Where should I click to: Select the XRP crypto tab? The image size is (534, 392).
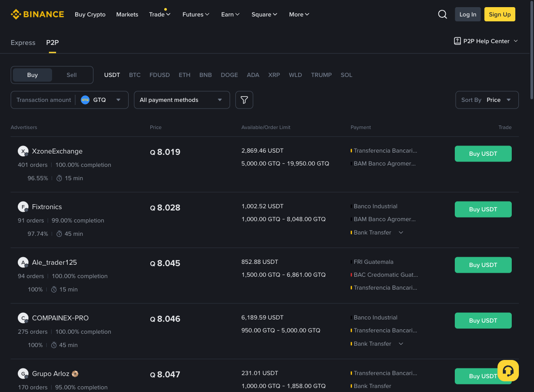(274, 75)
